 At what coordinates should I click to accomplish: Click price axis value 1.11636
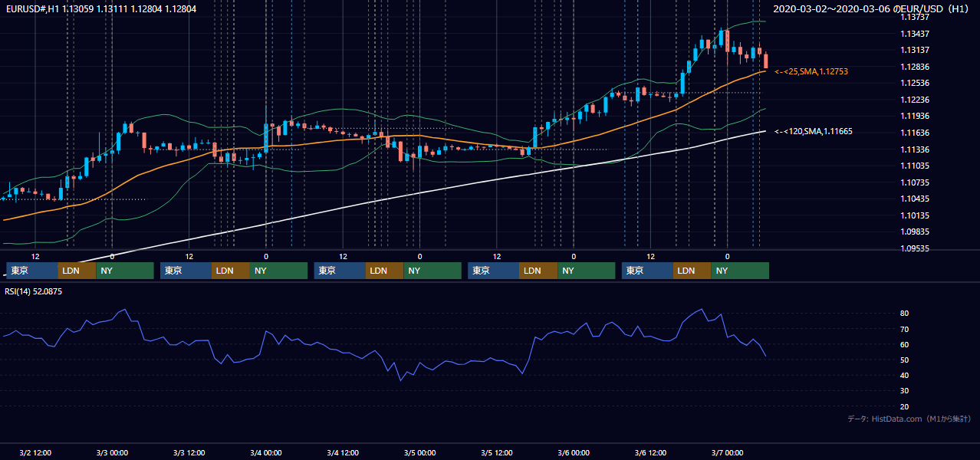[x=915, y=133]
